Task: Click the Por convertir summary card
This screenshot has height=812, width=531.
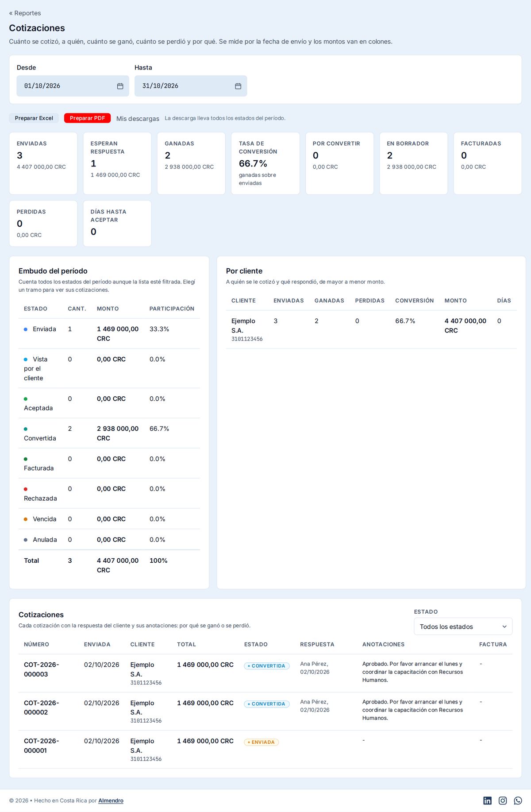Action: point(339,163)
